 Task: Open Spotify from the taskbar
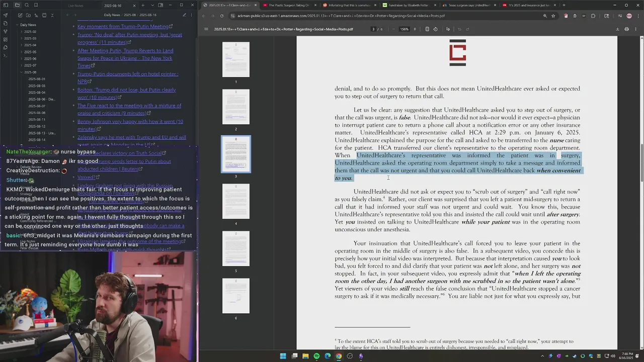click(x=316, y=356)
